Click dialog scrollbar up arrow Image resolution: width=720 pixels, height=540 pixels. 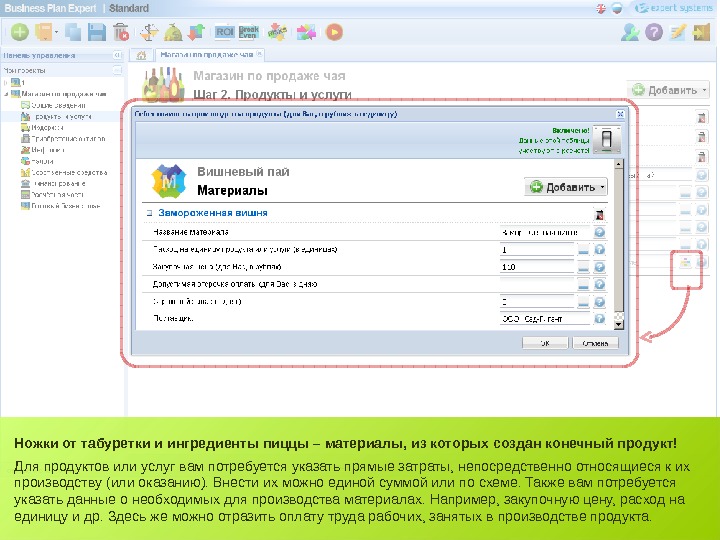[x=619, y=164]
